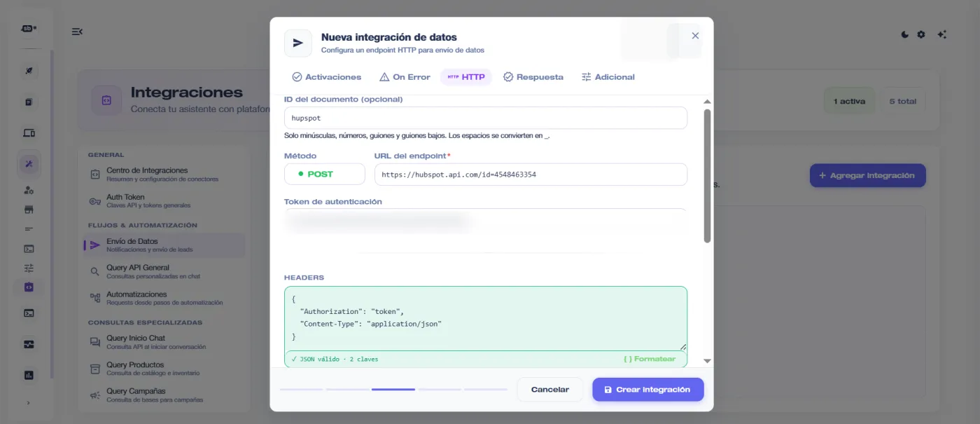Image resolution: width=980 pixels, height=424 pixels.
Task: Open Query Productos item
Action: click(164, 369)
